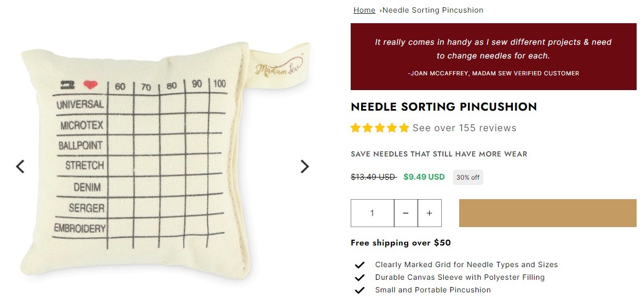Click checkmark beside Small and Portable Pincushion
Image resolution: width=644 pixels, height=304 pixels.
(360, 290)
